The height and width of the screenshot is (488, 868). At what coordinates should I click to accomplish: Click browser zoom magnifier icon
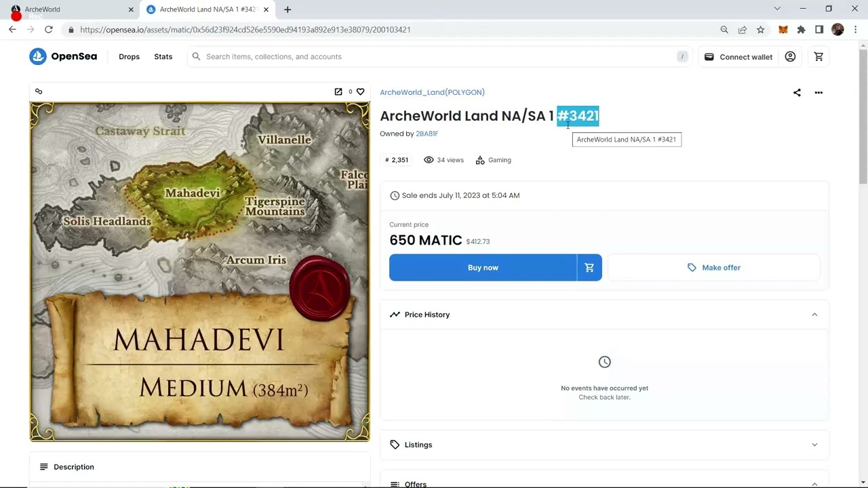(x=724, y=30)
